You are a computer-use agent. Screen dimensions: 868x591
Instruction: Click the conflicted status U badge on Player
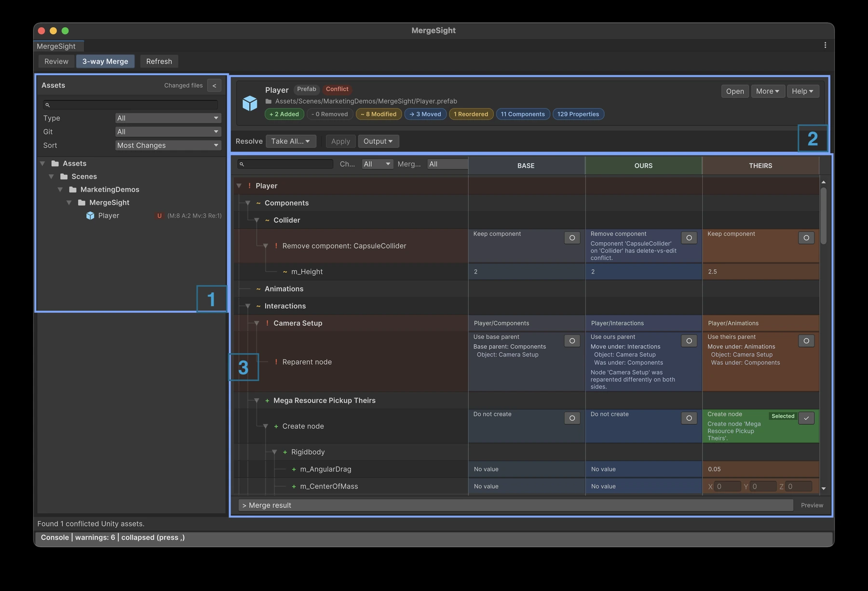click(x=159, y=216)
